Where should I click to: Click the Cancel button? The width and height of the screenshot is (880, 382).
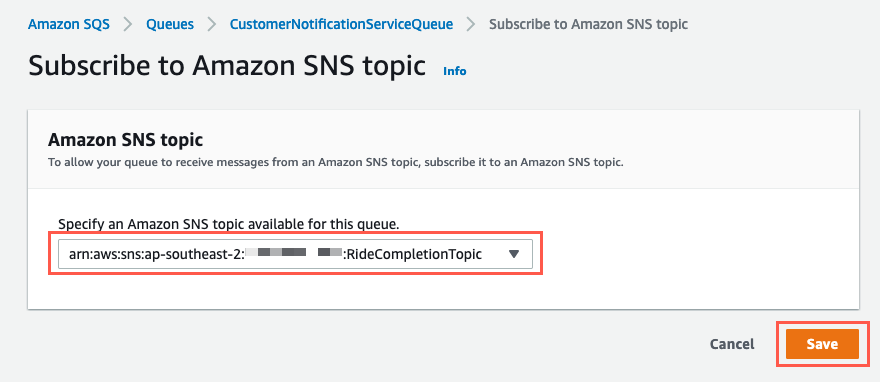tap(732, 344)
